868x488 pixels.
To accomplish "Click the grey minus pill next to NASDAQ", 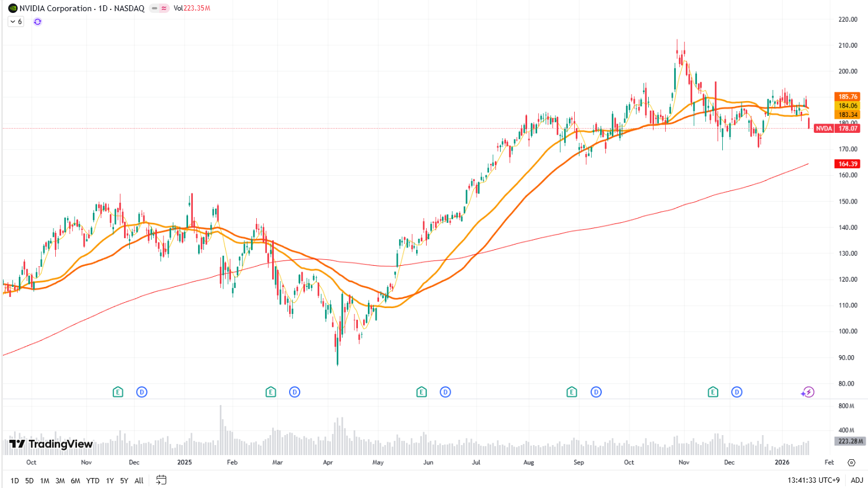I will [x=155, y=8].
